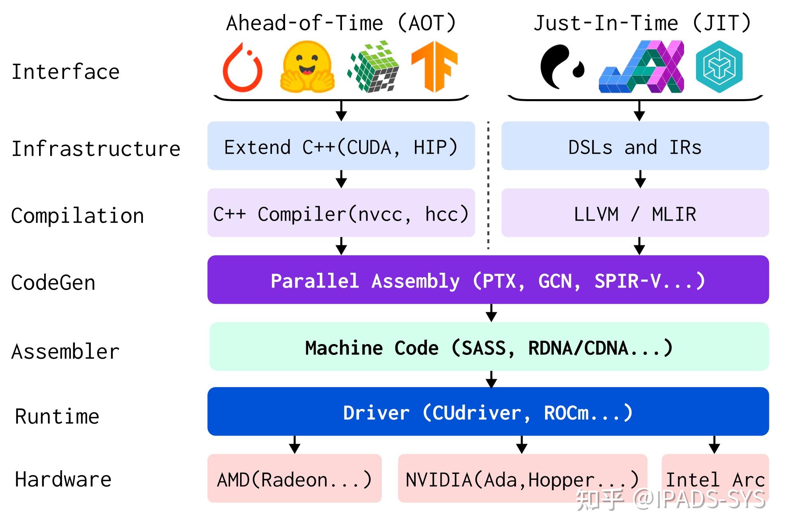Click the colorful JAX logo

(641, 67)
